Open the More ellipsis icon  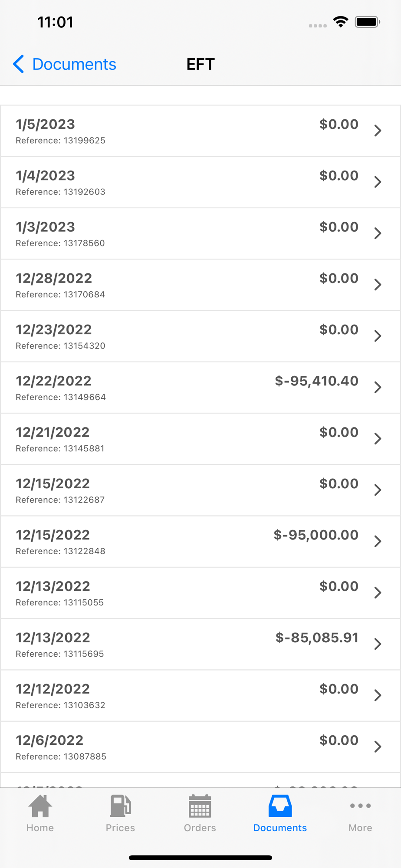pyautogui.click(x=360, y=806)
